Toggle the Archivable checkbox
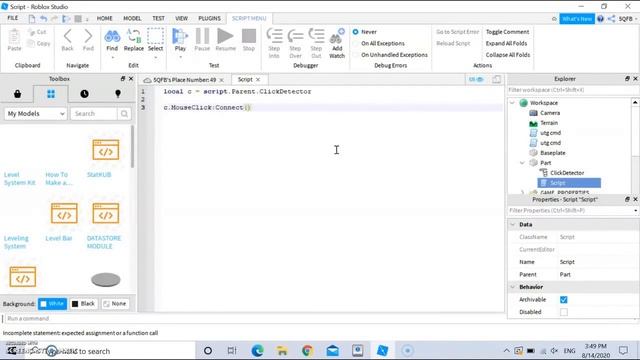The width and height of the screenshot is (640, 360). (x=564, y=300)
